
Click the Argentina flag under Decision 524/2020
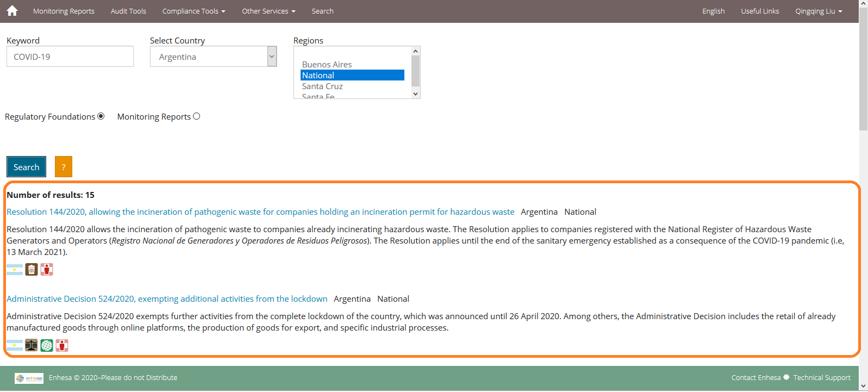tap(15, 346)
